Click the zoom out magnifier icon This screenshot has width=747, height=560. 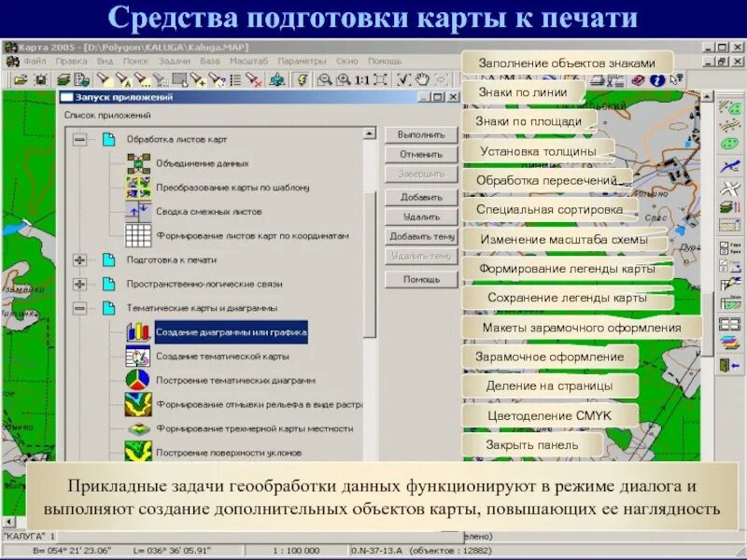click(x=325, y=79)
